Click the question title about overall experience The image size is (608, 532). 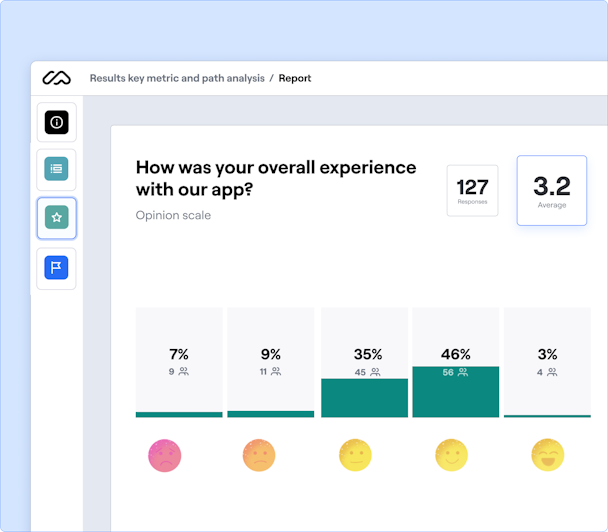pyautogui.click(x=276, y=177)
